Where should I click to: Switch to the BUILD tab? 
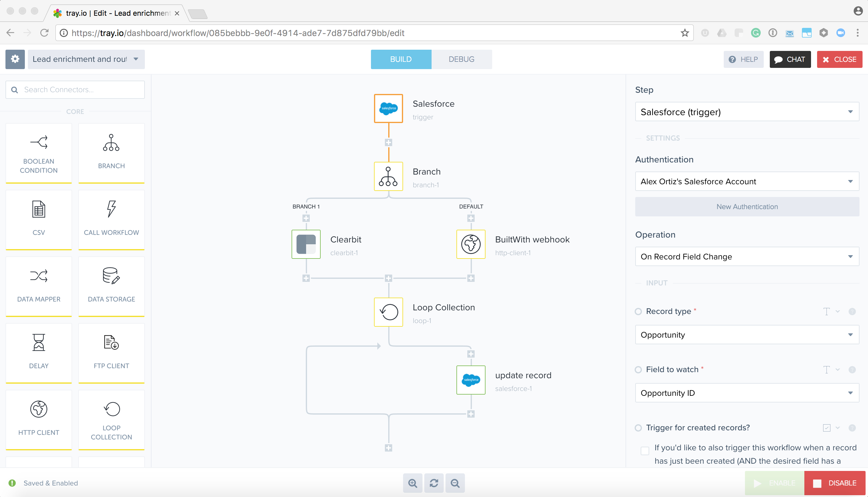point(401,59)
